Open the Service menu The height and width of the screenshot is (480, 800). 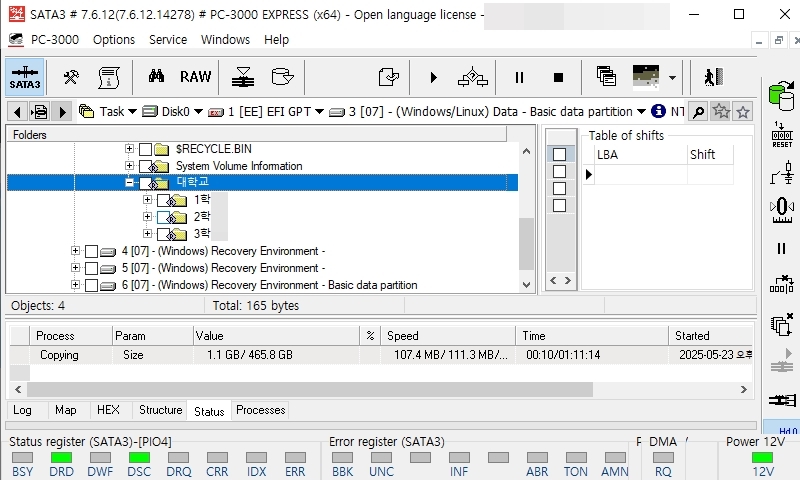(x=168, y=40)
